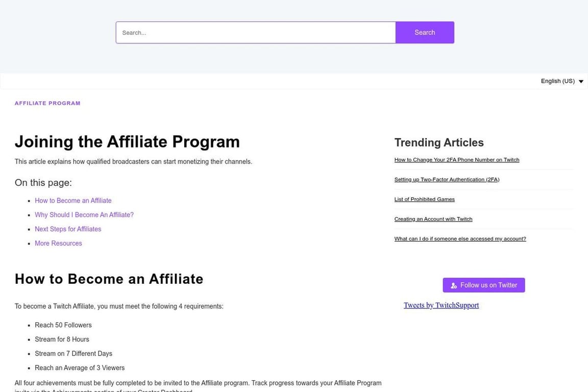This screenshot has width=588, height=392.
Task: Click the language dropdown arrow icon
Action: pos(581,81)
